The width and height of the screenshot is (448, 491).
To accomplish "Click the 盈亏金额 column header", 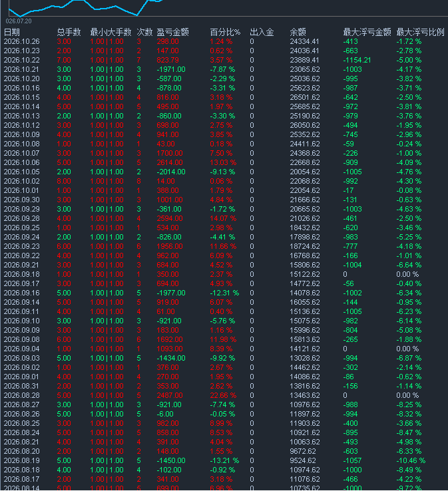I will tap(172, 32).
